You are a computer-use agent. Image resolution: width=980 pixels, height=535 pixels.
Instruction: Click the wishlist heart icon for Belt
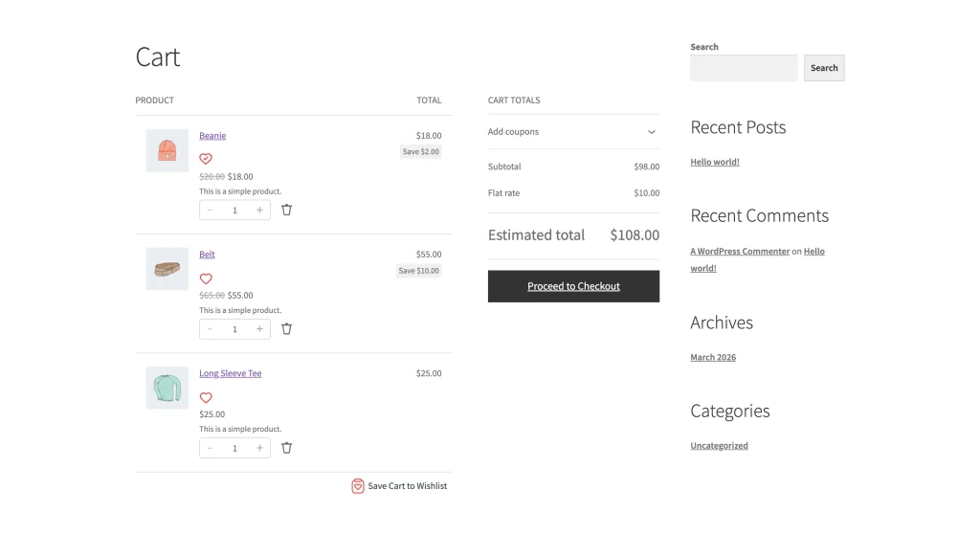pos(206,279)
